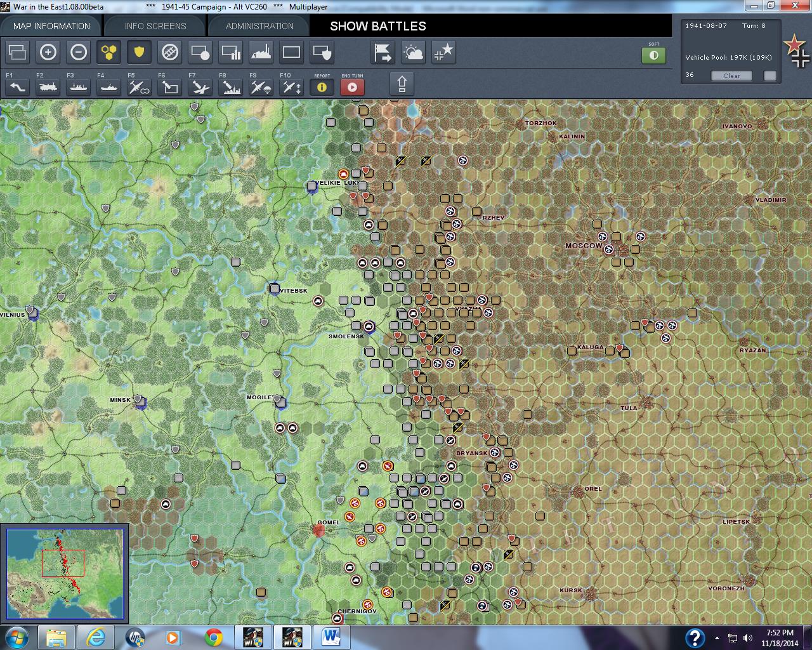The image size is (812, 650).
Task: Open the weather display icon
Action: point(414,52)
